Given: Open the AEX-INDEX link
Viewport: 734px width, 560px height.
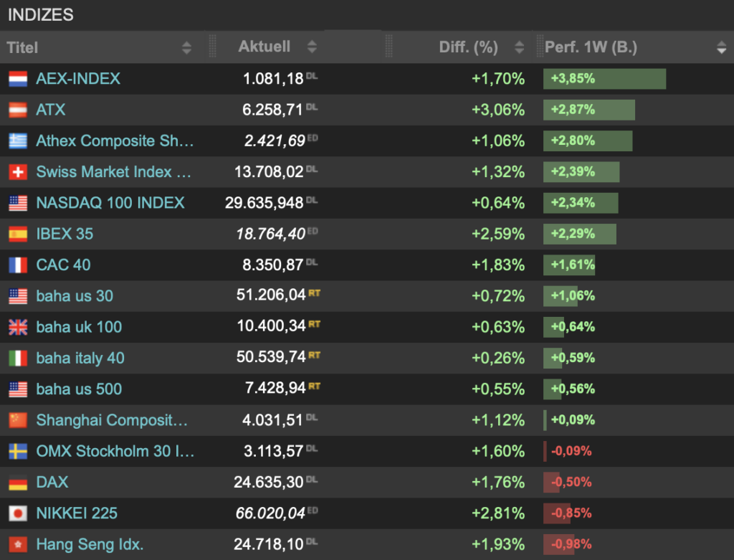Looking at the screenshot, I should click(x=78, y=79).
